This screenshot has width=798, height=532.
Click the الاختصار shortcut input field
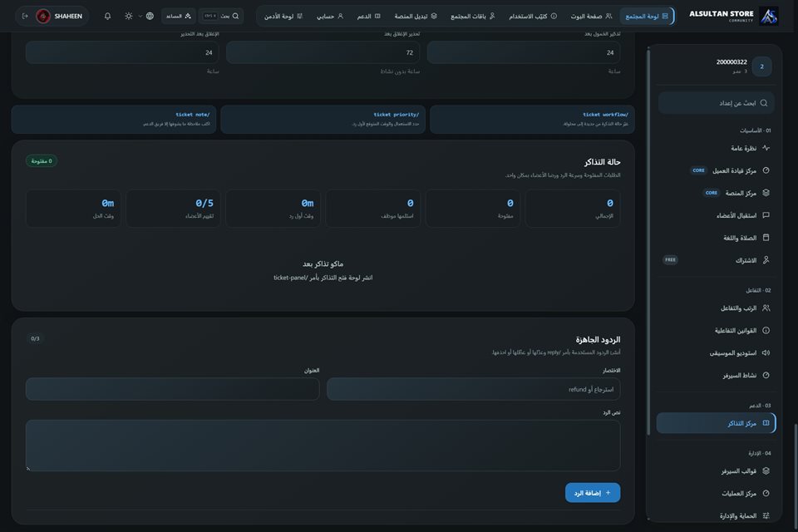coord(473,390)
